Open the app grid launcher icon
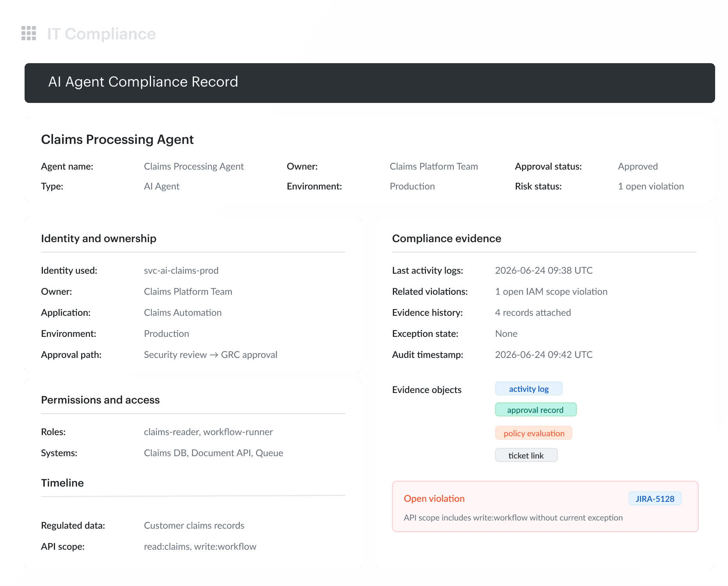 coord(28,34)
